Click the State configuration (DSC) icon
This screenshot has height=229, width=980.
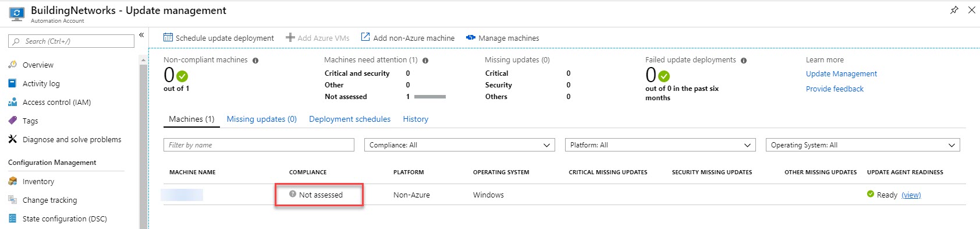click(12, 219)
